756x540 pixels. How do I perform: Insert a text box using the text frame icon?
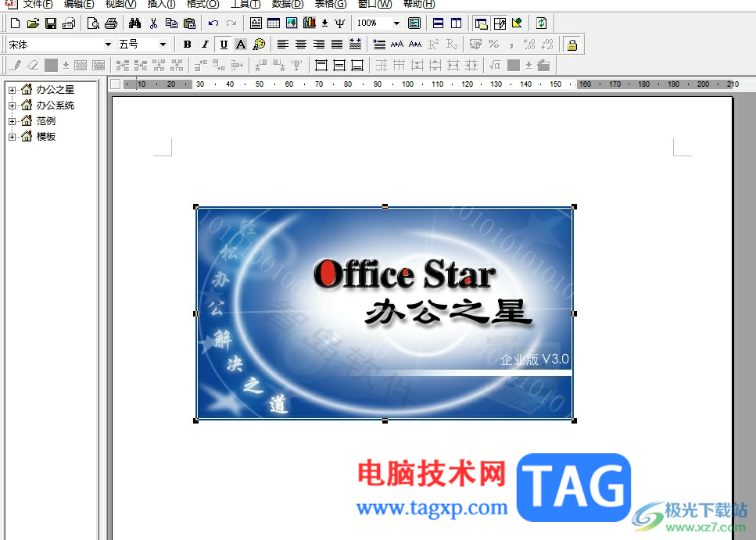[256, 23]
